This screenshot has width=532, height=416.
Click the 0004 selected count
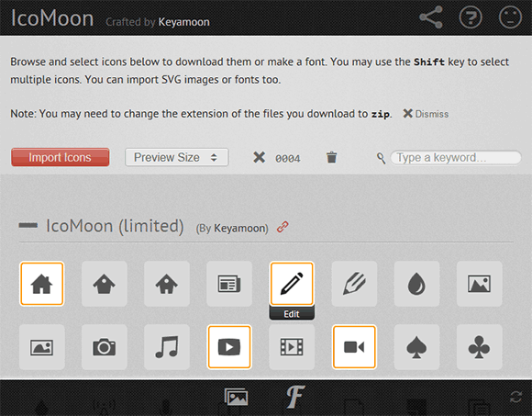tap(288, 159)
